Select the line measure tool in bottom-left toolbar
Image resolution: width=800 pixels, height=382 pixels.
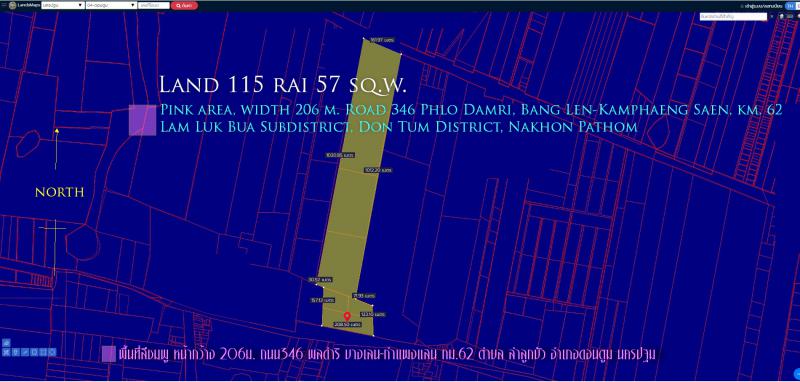[x=25, y=352]
